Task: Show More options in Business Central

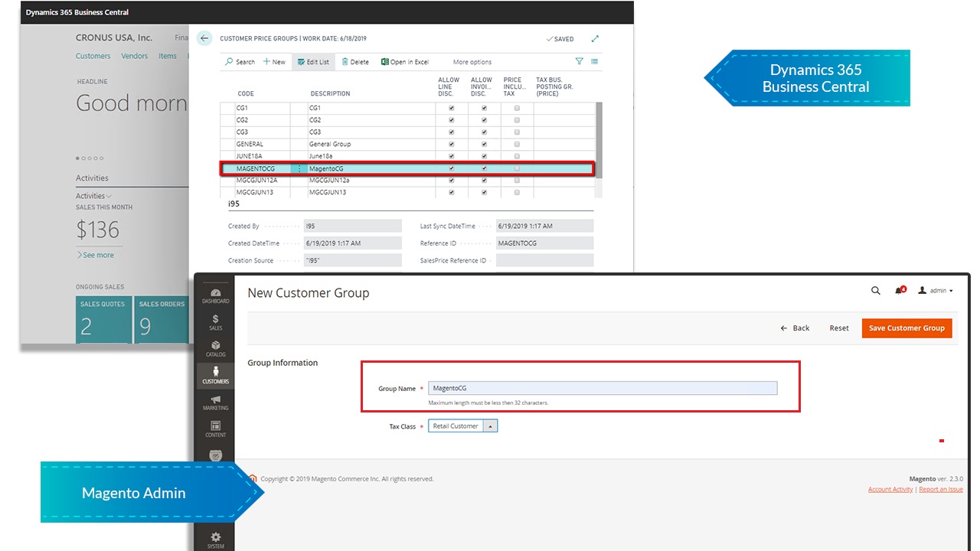Action: (x=472, y=62)
